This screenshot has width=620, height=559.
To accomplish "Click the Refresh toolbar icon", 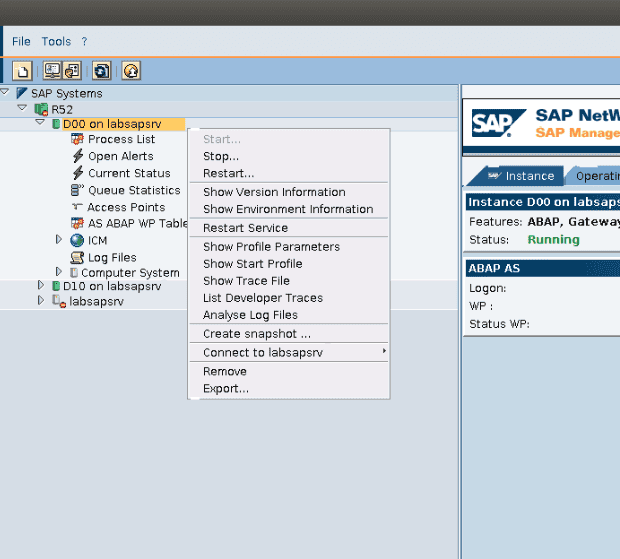I will (102, 71).
